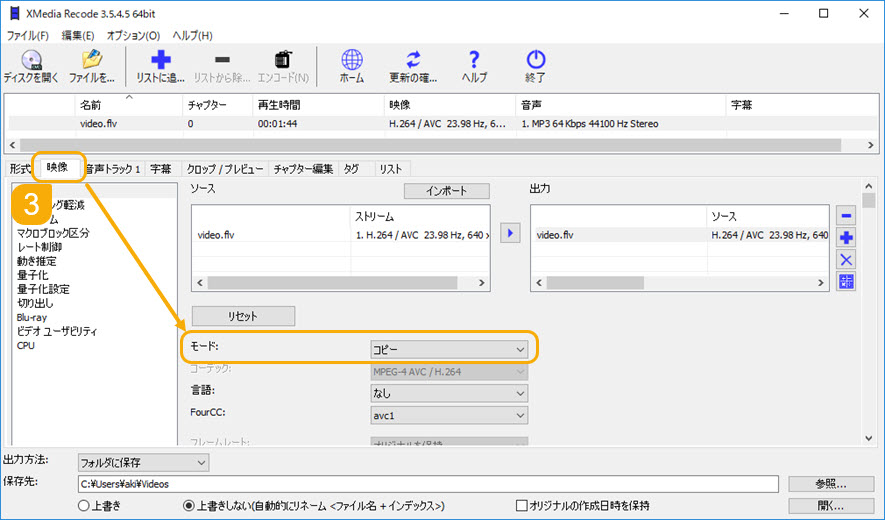Select video.flv row in the file list
885x520 pixels.
pos(443,124)
